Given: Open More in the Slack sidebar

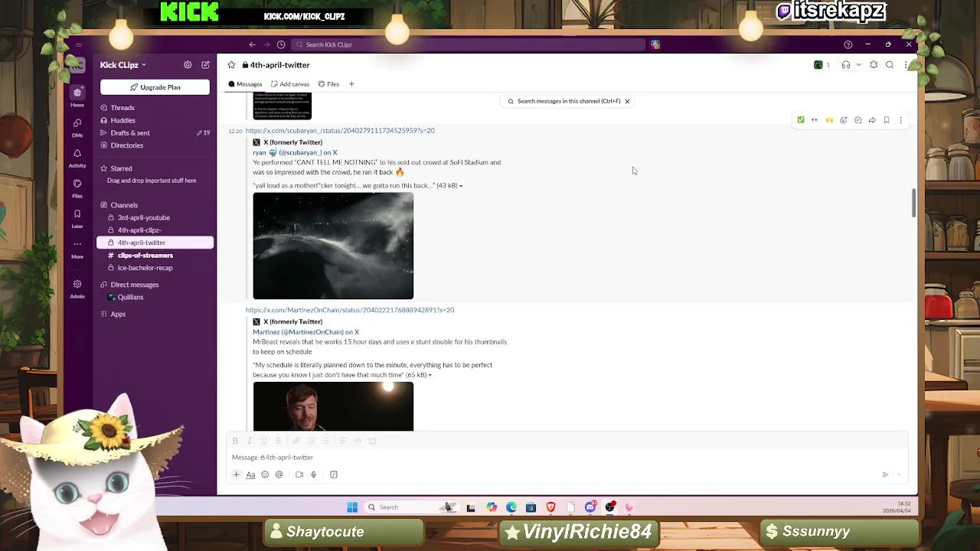Looking at the screenshot, I should [77, 249].
